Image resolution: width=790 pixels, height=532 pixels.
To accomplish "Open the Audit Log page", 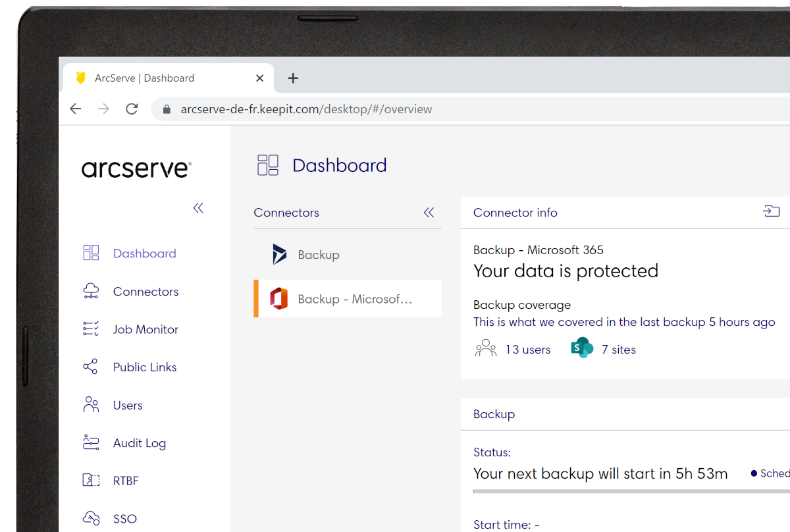I will (140, 443).
